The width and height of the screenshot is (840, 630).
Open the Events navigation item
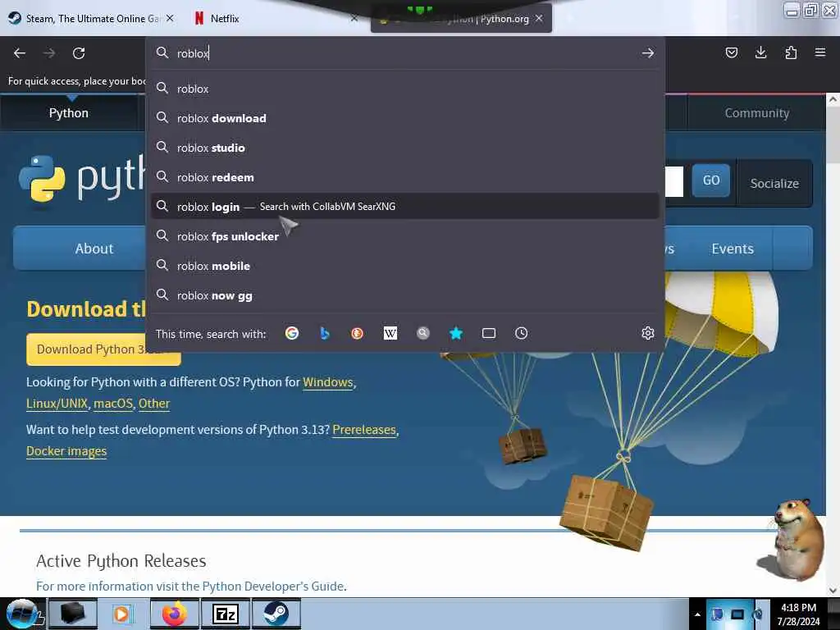pos(733,249)
